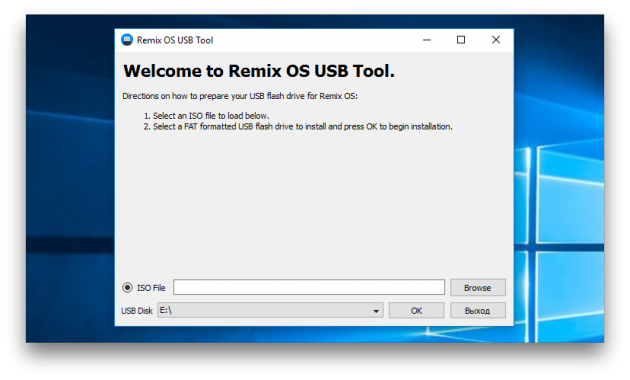Maximize the Remix OS USB Tool window
630x380 pixels.
[x=461, y=40]
